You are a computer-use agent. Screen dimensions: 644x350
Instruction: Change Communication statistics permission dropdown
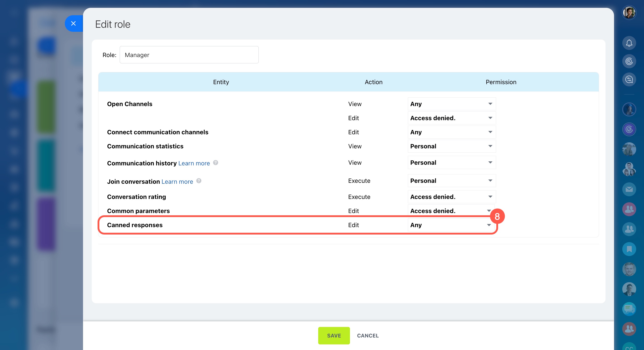tap(452, 146)
